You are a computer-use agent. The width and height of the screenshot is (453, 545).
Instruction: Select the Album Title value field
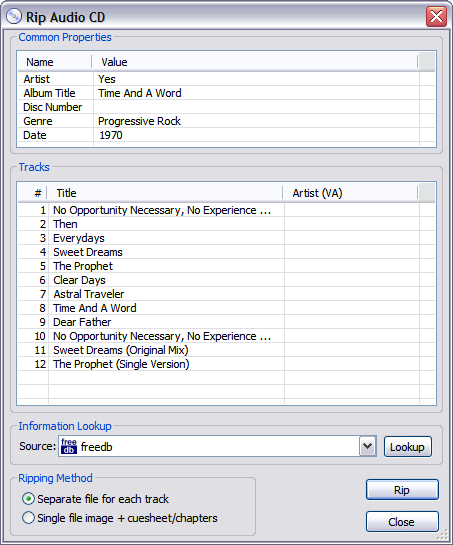256,93
